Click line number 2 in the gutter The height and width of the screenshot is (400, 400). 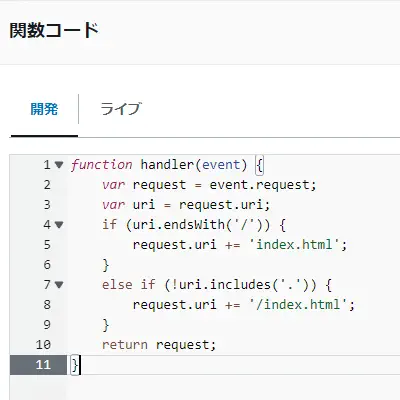(x=47, y=185)
